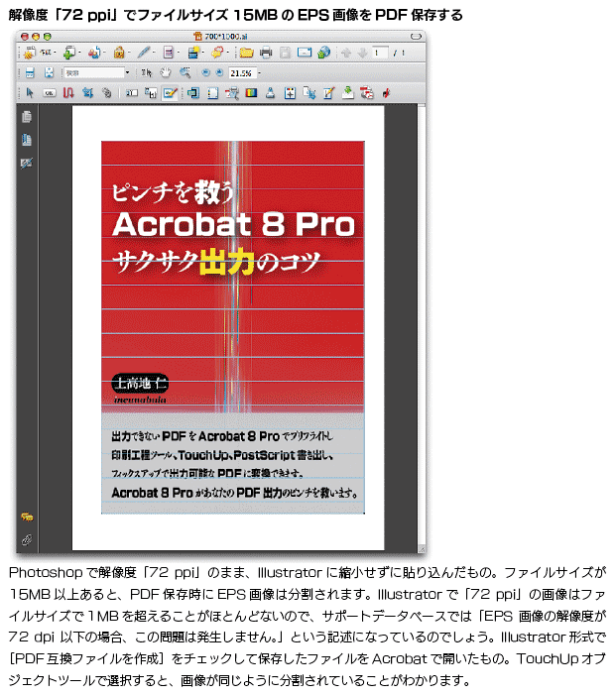Viewport: 616px width, 697px height.
Task: Choose the OK button form tool
Action: [x=49, y=93]
